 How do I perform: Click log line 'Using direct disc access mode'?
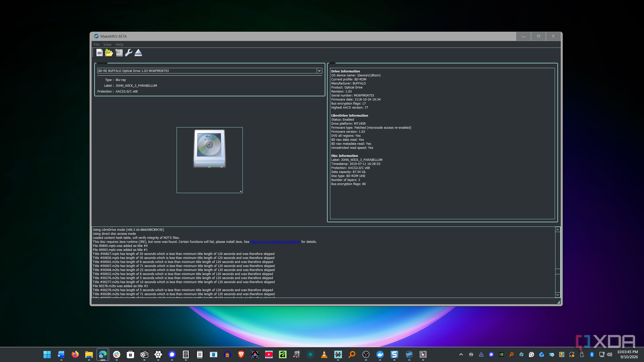pos(114,234)
